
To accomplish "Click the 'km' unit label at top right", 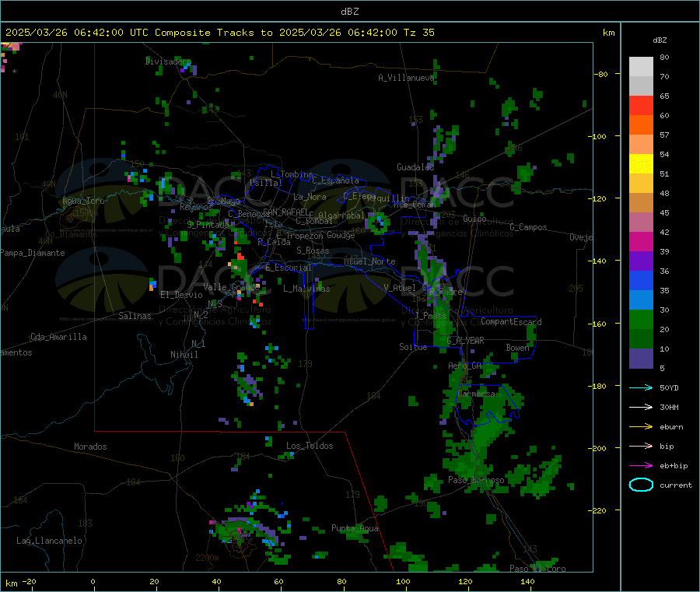I will coord(608,33).
